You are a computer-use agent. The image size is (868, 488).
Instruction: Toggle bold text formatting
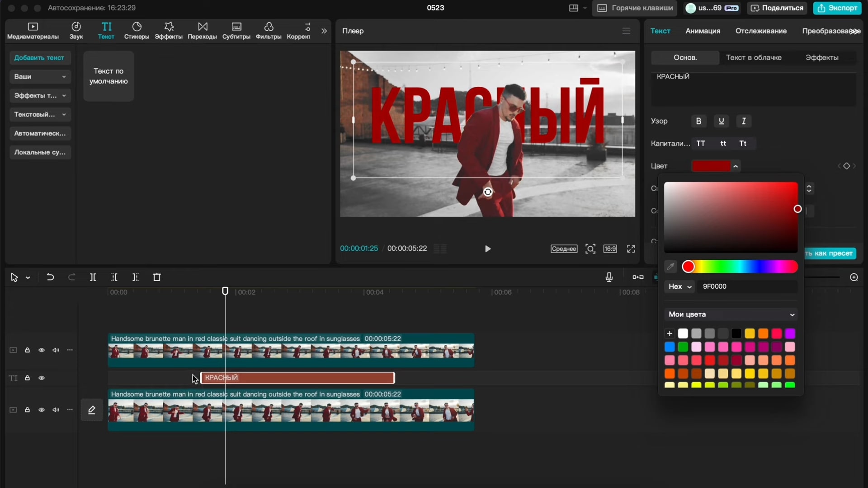click(x=698, y=121)
